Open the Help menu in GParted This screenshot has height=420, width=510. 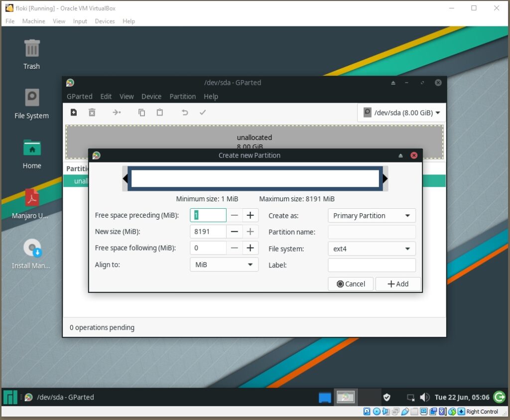211,97
